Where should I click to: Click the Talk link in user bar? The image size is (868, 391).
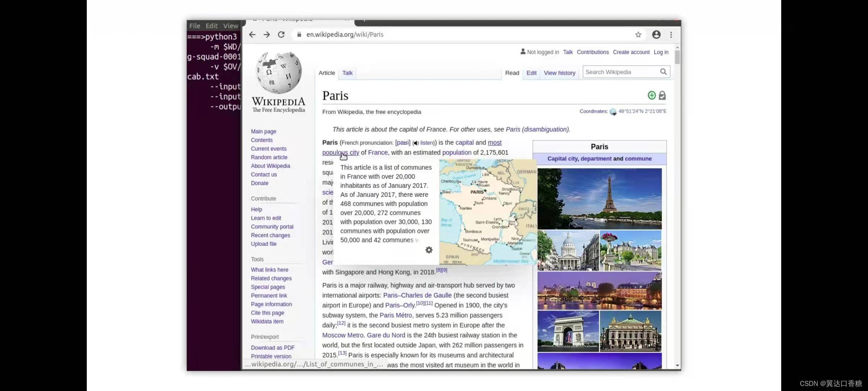(568, 52)
